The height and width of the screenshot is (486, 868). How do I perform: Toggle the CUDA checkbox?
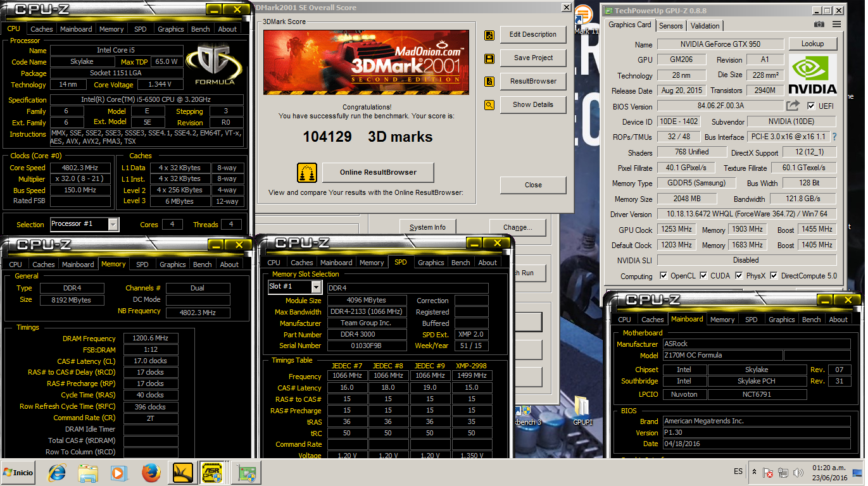[703, 275]
